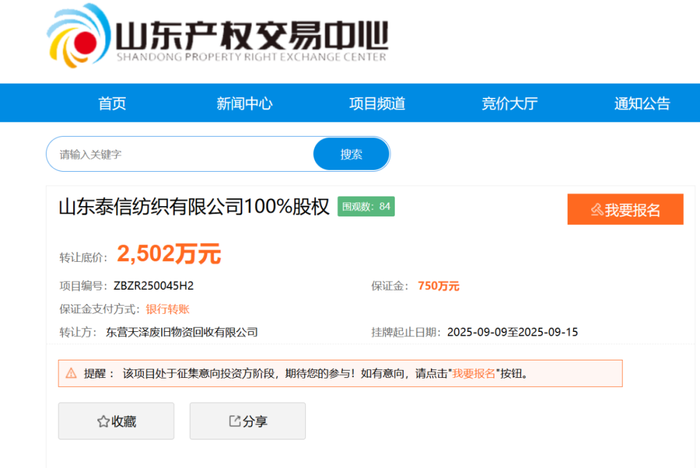The width and height of the screenshot is (700, 468).
Task: Open the 竞价大厅 nav item
Action: point(509,104)
